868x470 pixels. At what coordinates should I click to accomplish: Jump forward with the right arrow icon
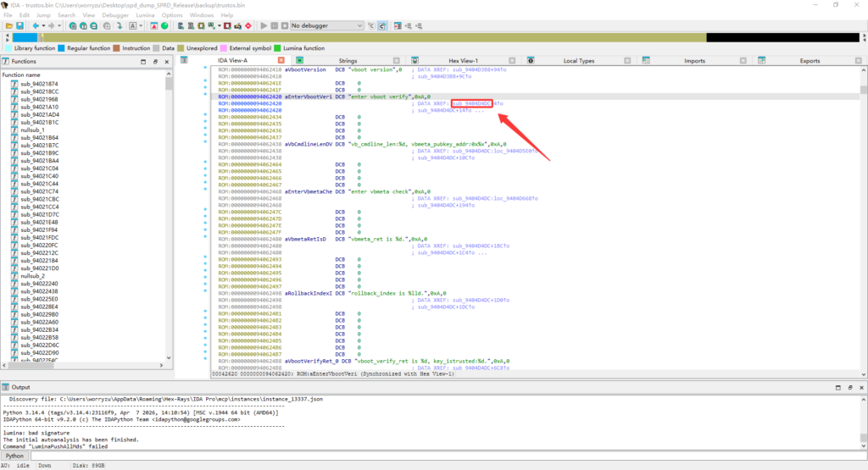(52, 26)
